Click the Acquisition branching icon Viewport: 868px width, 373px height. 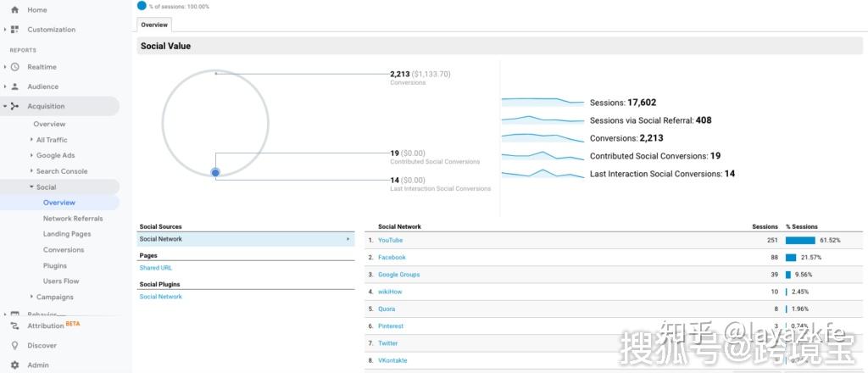tap(15, 106)
